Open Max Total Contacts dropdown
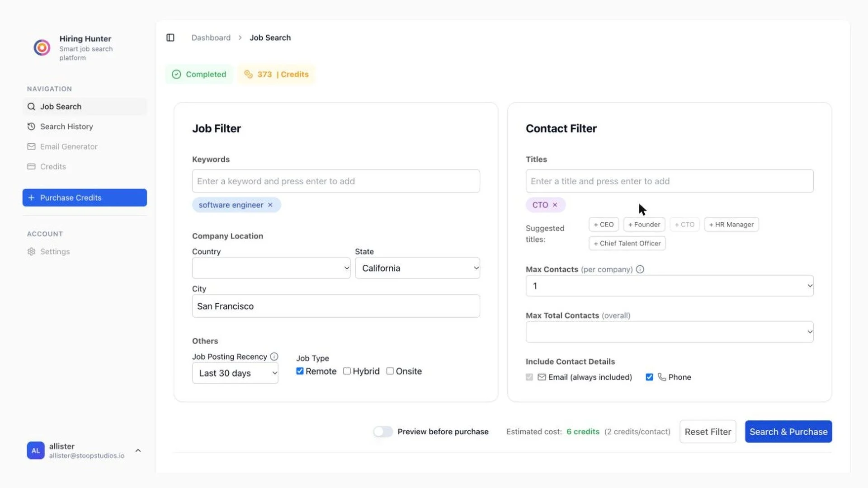 tap(670, 332)
